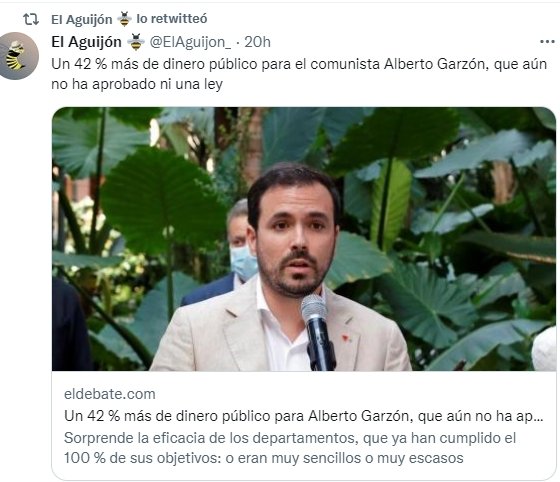
Task: Open the three-dot more options menu
Action: point(547,42)
